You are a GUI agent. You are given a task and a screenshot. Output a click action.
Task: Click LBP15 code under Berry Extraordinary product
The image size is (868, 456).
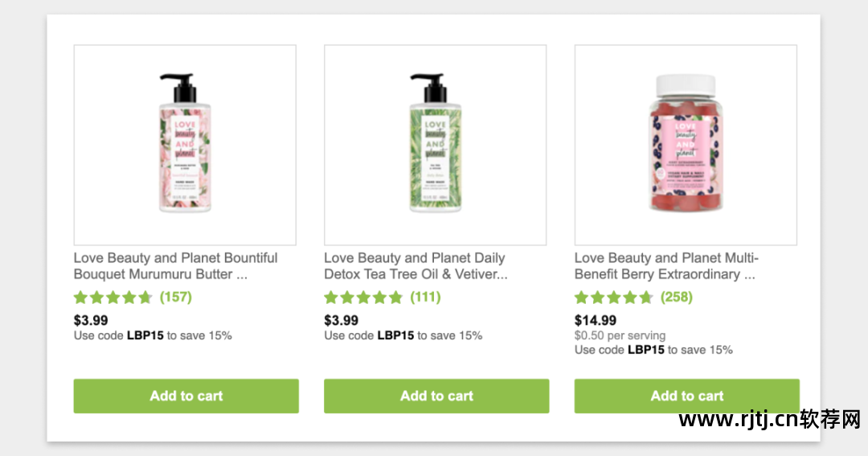tap(645, 350)
